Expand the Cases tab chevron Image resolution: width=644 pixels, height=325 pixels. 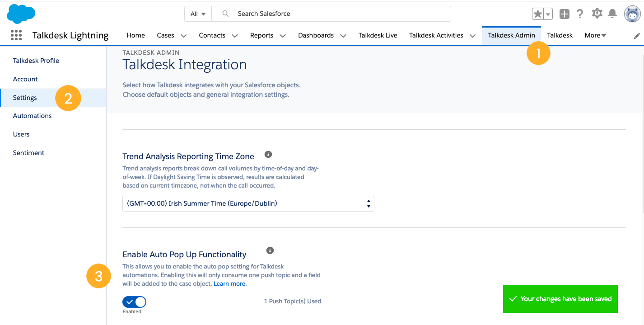183,36
